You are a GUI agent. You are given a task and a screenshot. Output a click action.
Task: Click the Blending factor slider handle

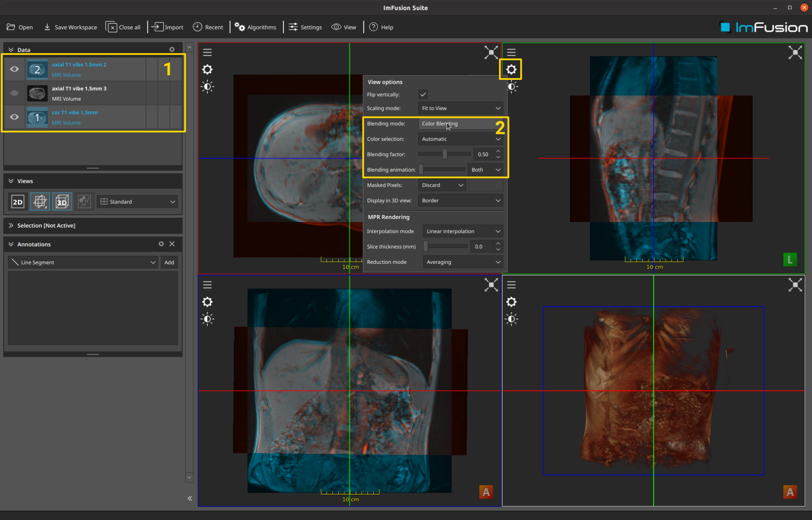444,154
